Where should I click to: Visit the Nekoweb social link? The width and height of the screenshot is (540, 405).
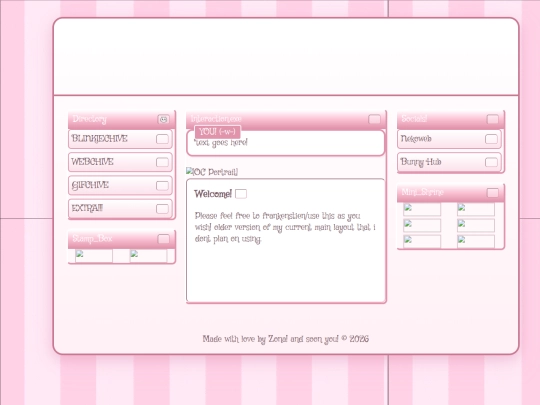[x=449, y=139]
